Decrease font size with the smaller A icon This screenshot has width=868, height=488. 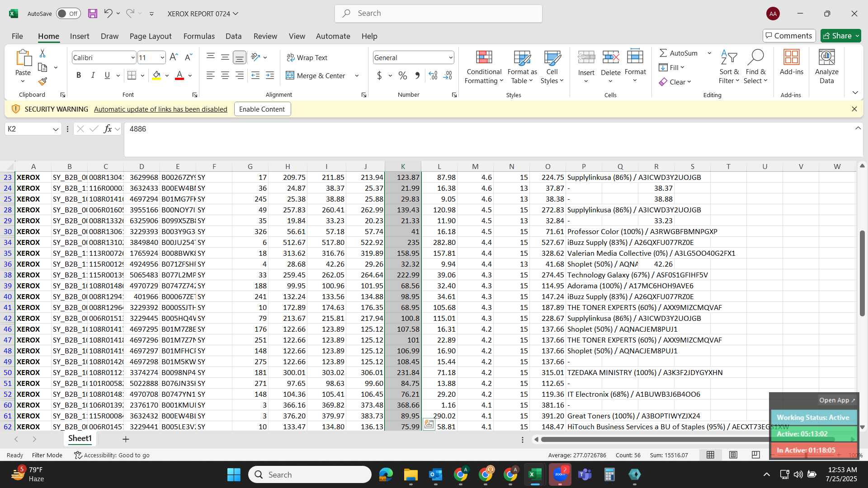pyautogui.click(x=189, y=57)
